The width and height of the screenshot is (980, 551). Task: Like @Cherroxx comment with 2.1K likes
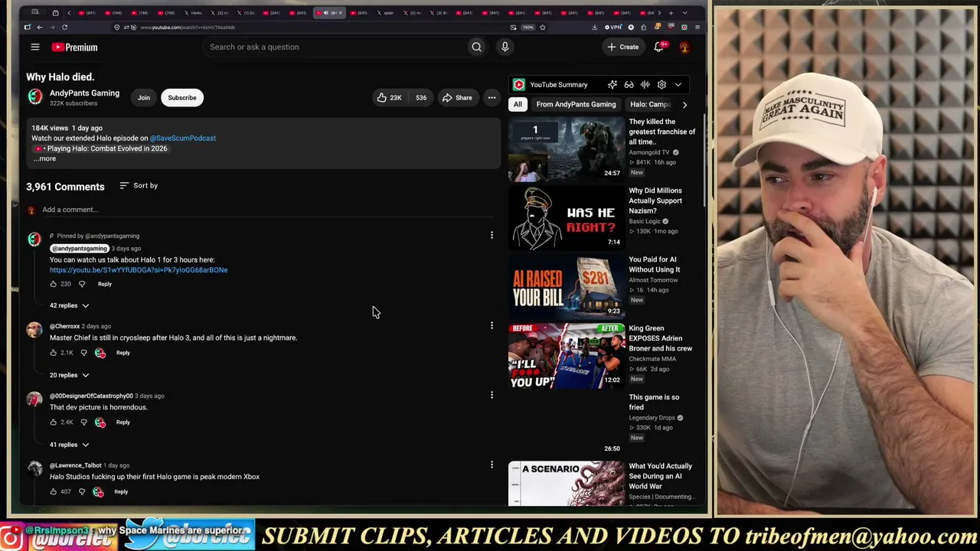tap(54, 353)
